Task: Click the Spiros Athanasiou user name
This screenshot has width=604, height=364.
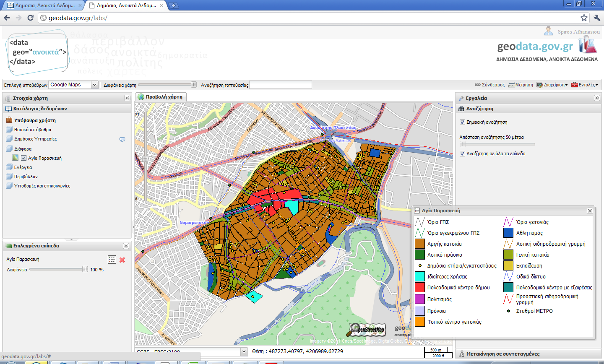Action: click(579, 32)
